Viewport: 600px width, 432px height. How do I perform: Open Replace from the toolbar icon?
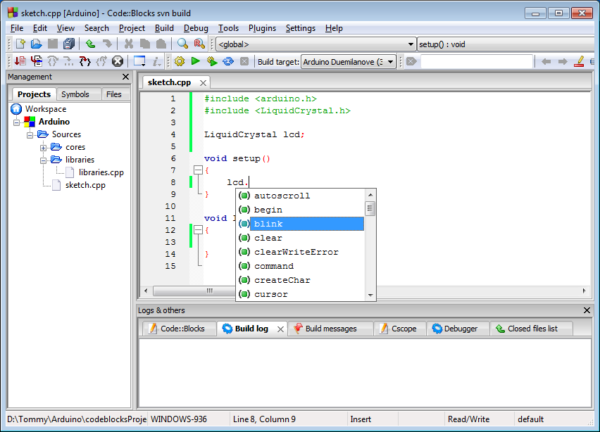(199, 44)
